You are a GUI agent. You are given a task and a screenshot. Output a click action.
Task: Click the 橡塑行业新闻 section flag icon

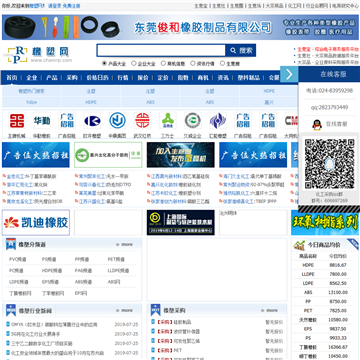click(11, 311)
